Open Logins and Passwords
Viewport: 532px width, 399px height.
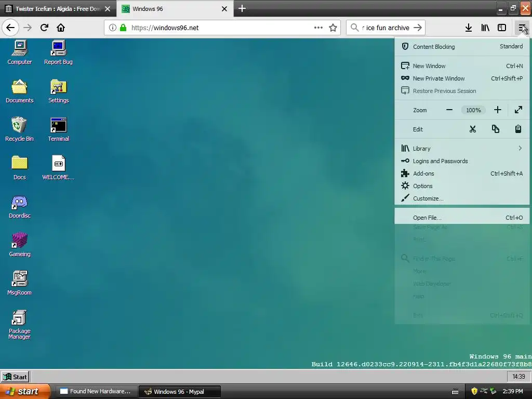coord(462,161)
